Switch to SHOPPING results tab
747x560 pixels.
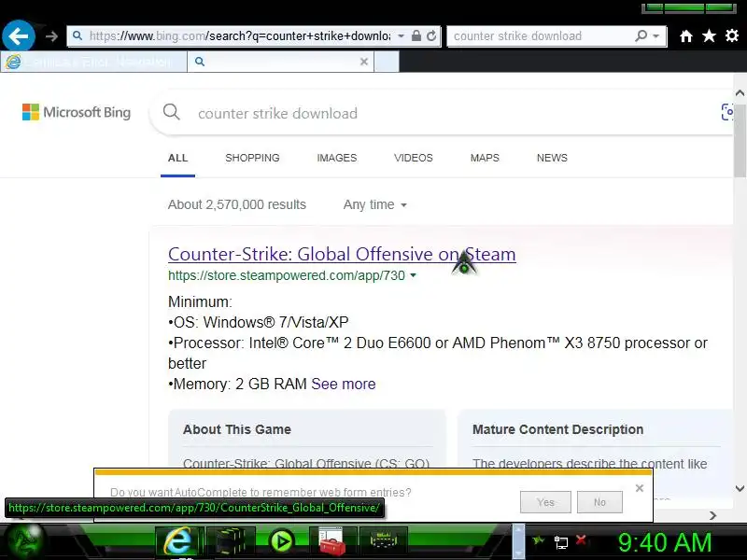(252, 158)
